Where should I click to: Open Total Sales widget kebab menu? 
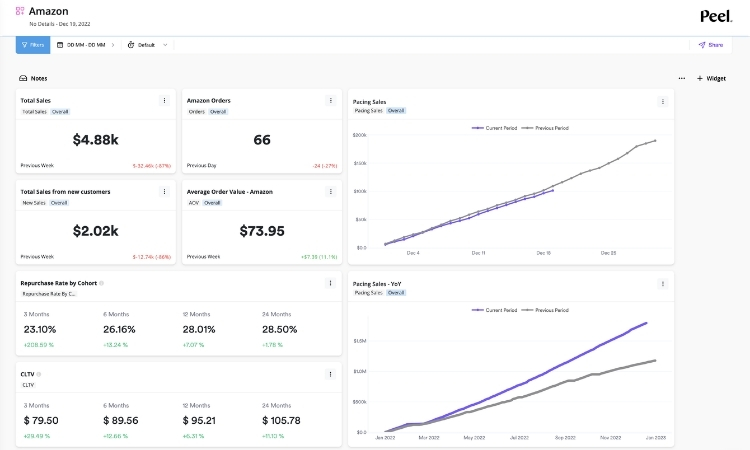164,100
